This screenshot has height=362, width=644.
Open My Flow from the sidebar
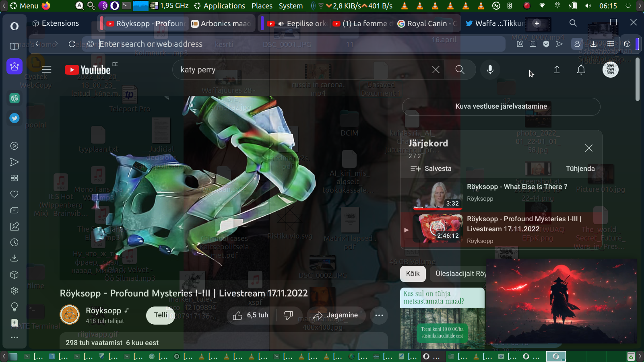click(x=14, y=162)
